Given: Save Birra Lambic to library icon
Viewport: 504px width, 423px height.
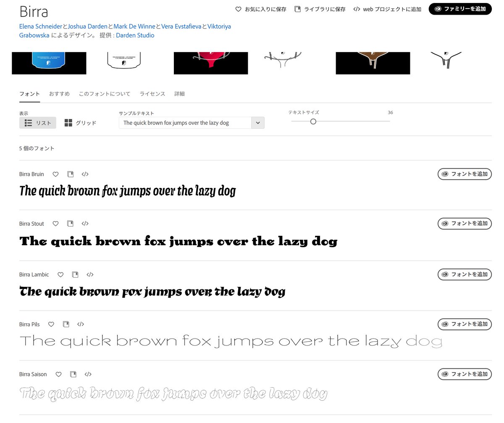Looking at the screenshot, I should (x=75, y=275).
